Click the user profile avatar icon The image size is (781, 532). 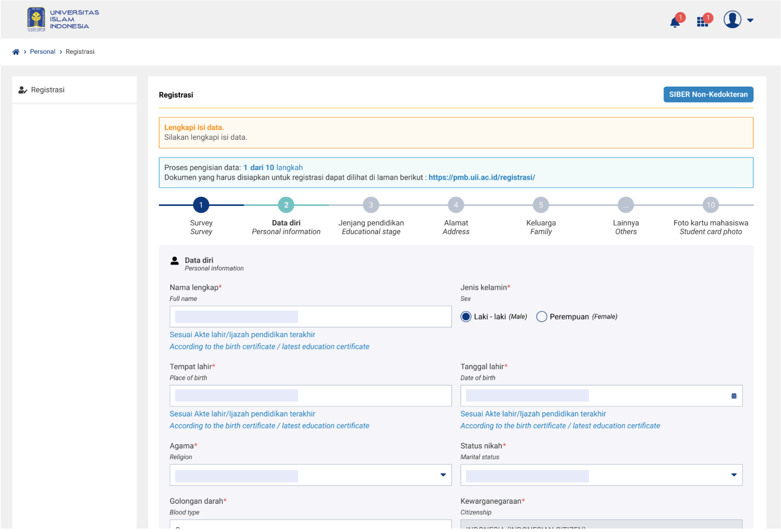[732, 20]
